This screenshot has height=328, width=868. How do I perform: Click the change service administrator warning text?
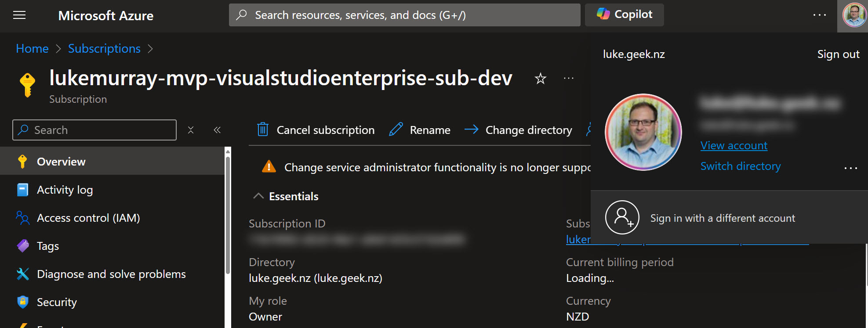tap(437, 167)
